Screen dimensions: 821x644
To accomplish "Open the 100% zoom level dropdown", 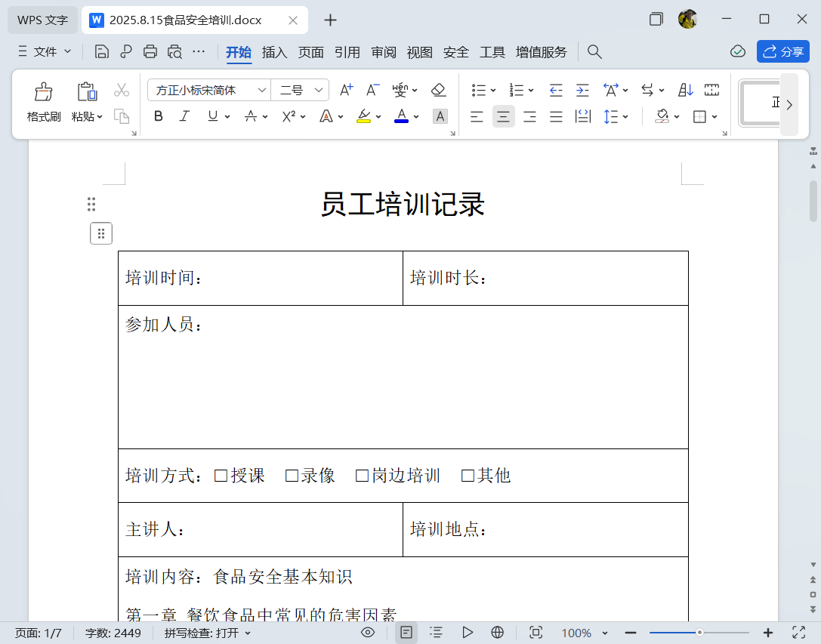I will [x=585, y=633].
